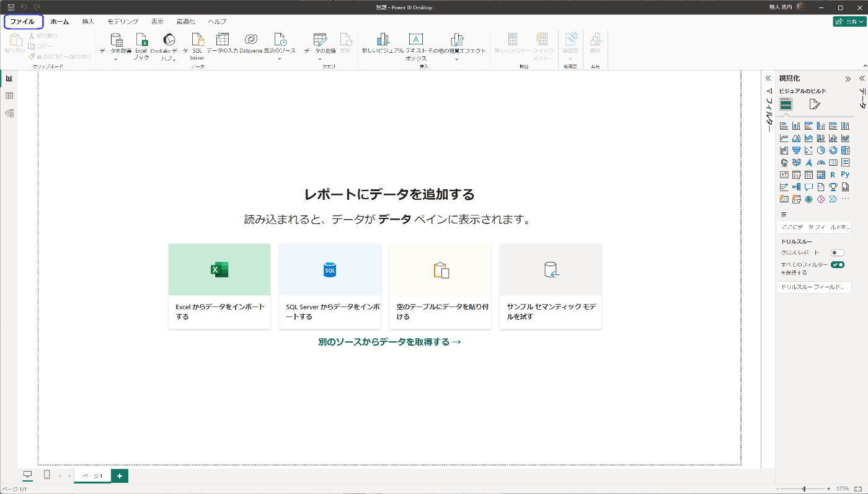868x494 pixels.
Task: Choose the Azure Maps arrow visual
Action: [x=808, y=163]
